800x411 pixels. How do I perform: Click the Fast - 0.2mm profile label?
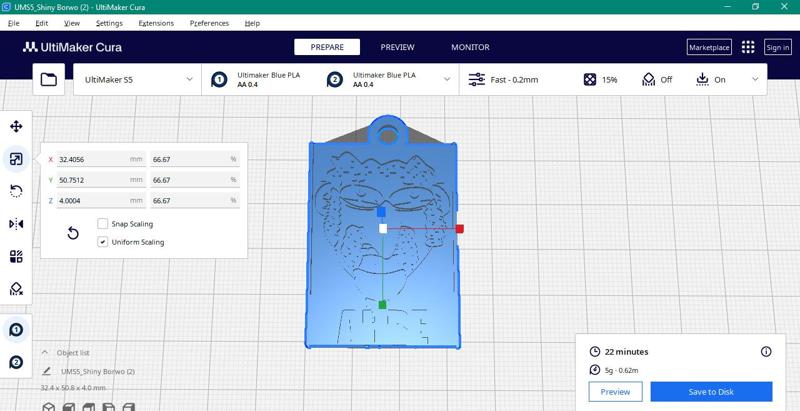pos(514,80)
